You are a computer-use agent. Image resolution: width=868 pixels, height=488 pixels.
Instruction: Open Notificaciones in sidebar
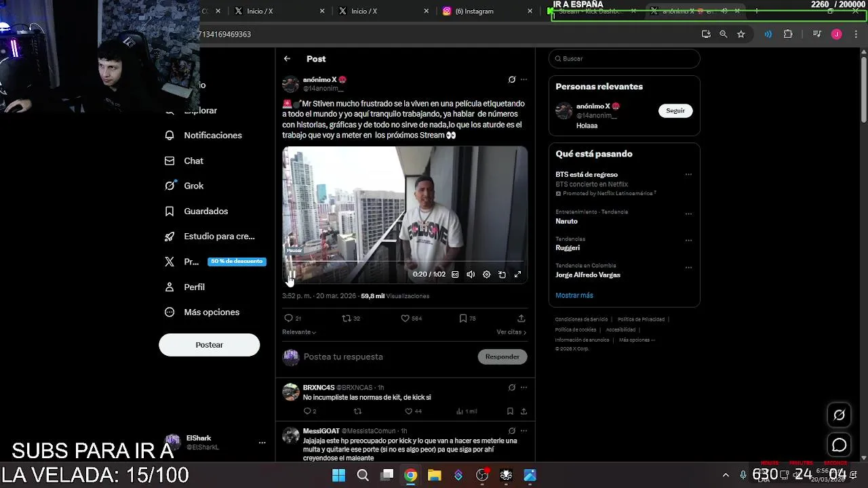(x=203, y=136)
